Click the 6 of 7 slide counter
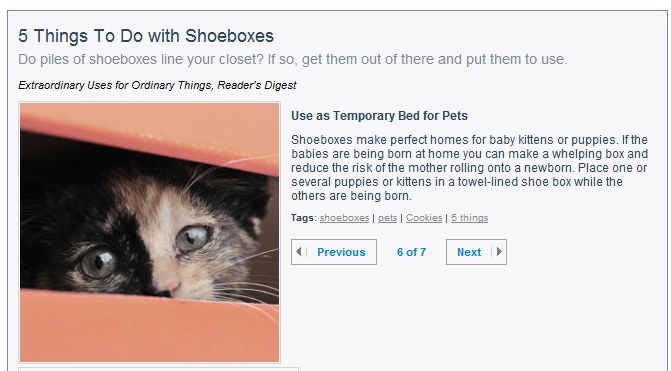The image size is (671, 371). (411, 252)
